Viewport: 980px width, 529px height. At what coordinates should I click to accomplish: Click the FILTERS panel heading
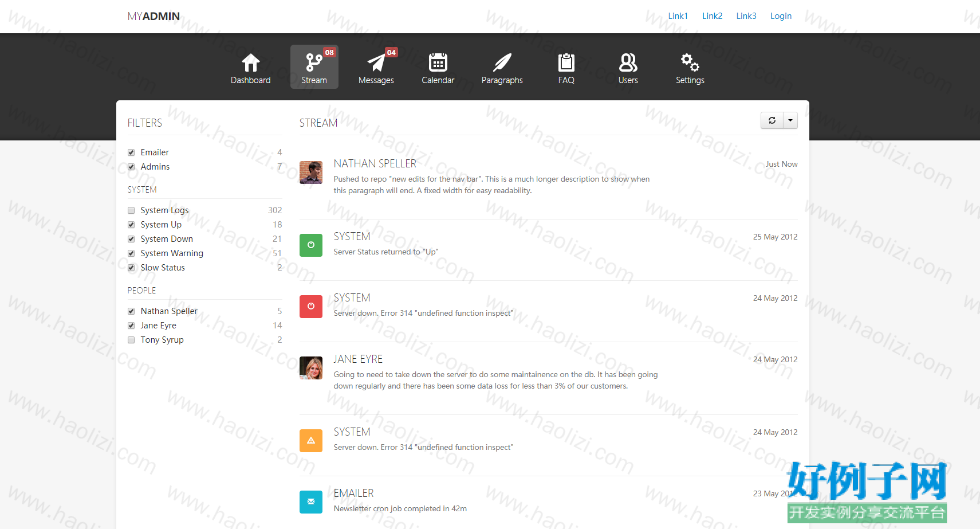coord(145,123)
